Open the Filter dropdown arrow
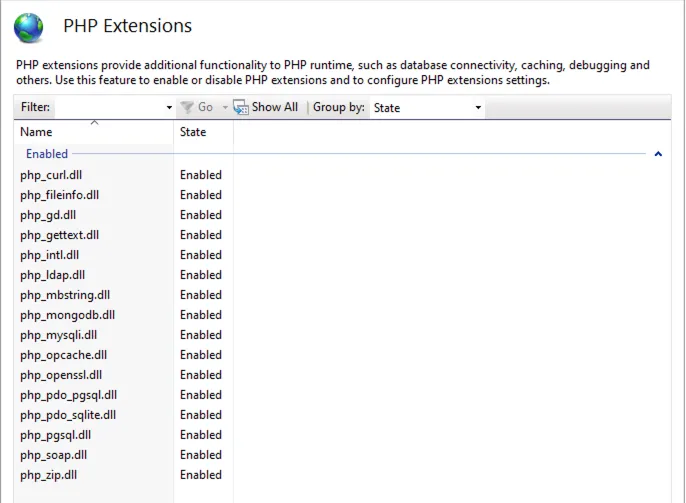 point(169,108)
